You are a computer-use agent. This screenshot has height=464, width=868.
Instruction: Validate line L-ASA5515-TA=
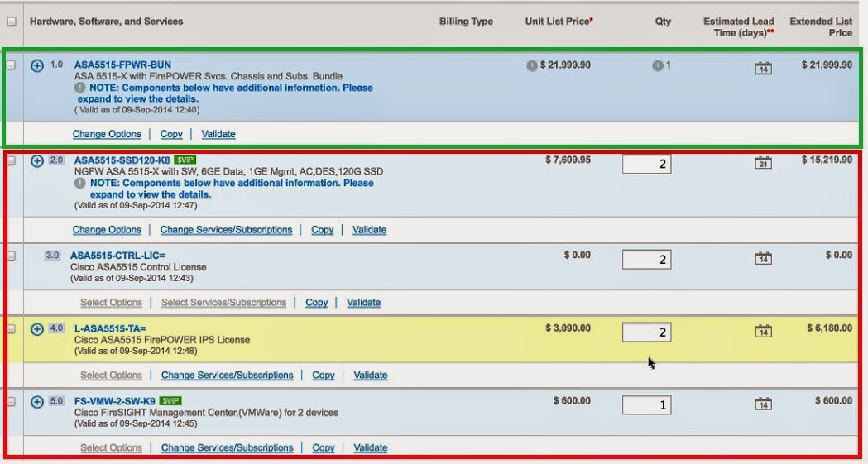(371, 376)
